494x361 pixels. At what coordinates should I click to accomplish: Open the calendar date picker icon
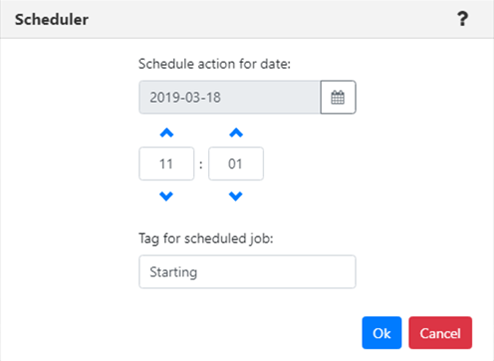[338, 97]
